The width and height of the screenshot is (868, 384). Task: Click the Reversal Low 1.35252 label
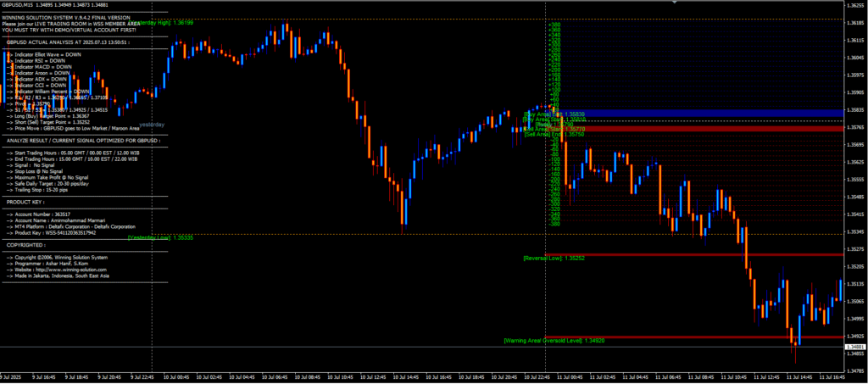point(554,258)
